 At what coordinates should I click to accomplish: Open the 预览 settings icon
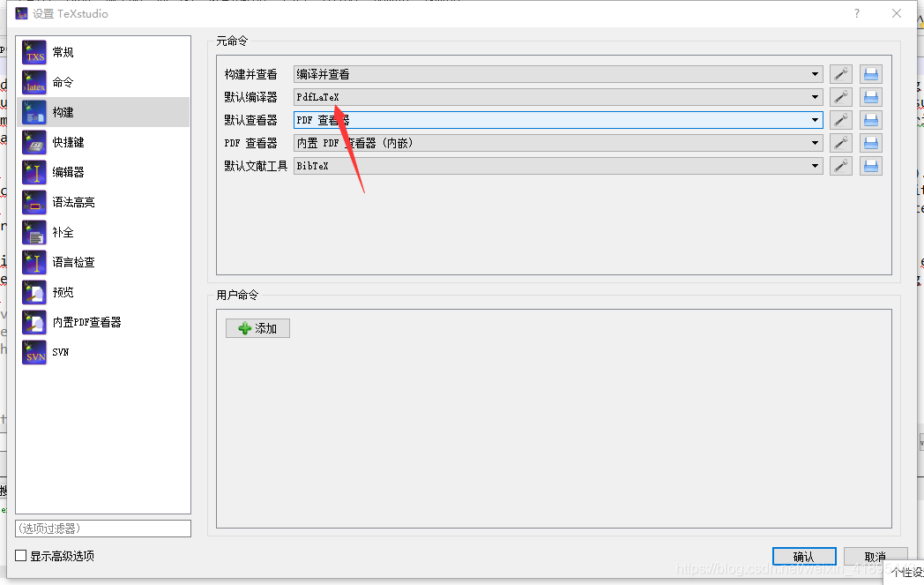[x=34, y=293]
